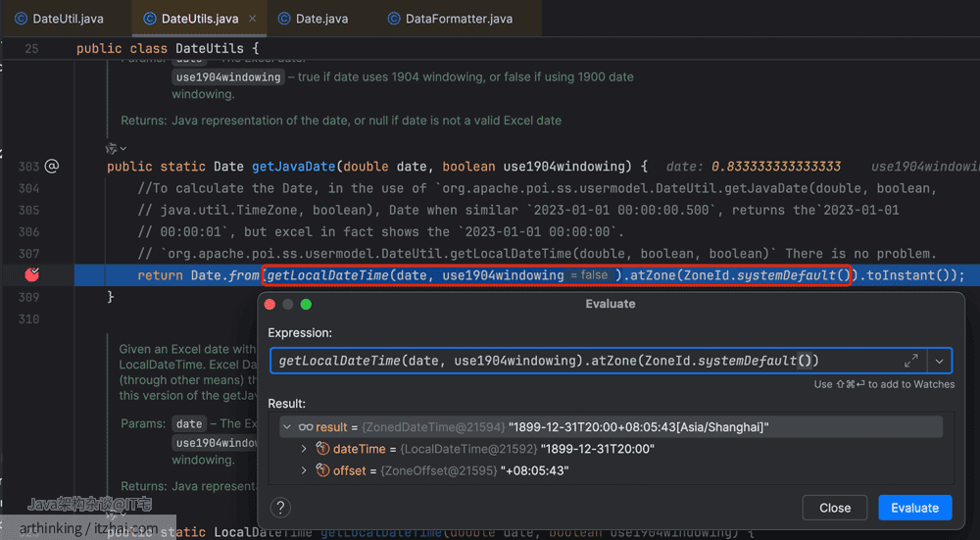Collapse the result ZonedDateTime node

click(287, 427)
